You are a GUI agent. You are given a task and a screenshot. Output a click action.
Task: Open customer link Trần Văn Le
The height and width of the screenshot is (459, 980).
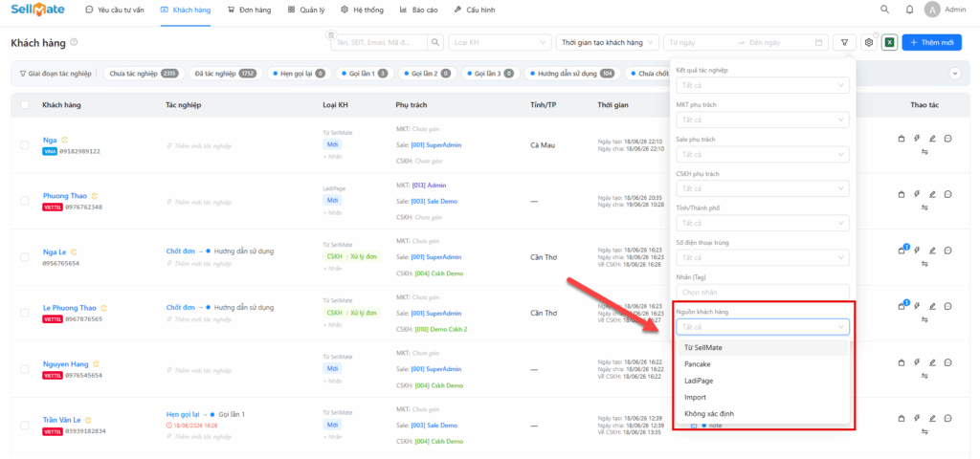click(62, 421)
